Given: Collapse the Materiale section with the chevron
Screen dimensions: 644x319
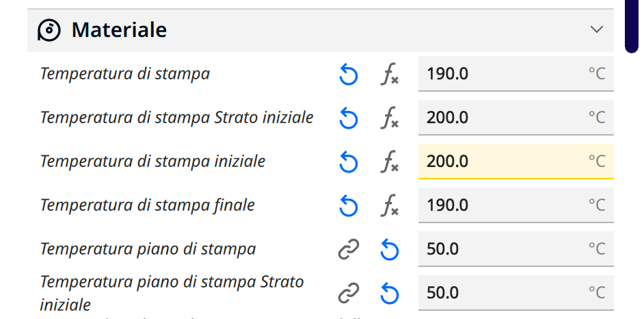Looking at the screenshot, I should click(596, 29).
